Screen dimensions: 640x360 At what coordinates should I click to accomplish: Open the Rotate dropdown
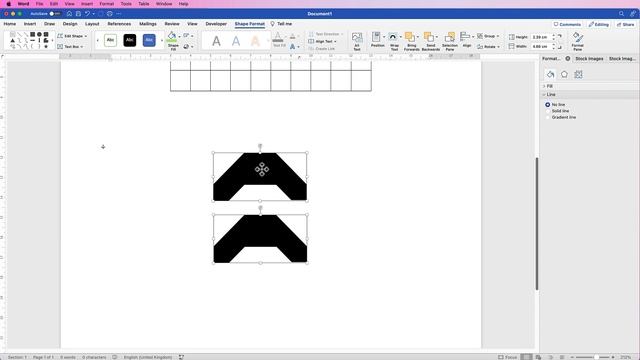(x=488, y=47)
